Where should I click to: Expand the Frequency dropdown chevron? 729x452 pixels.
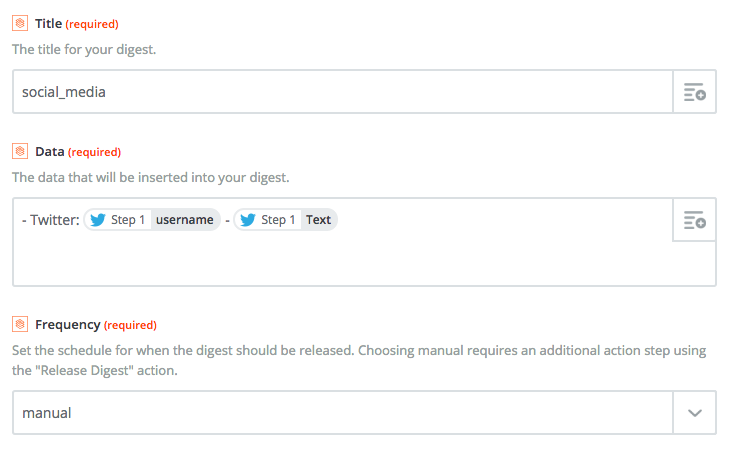click(x=695, y=412)
